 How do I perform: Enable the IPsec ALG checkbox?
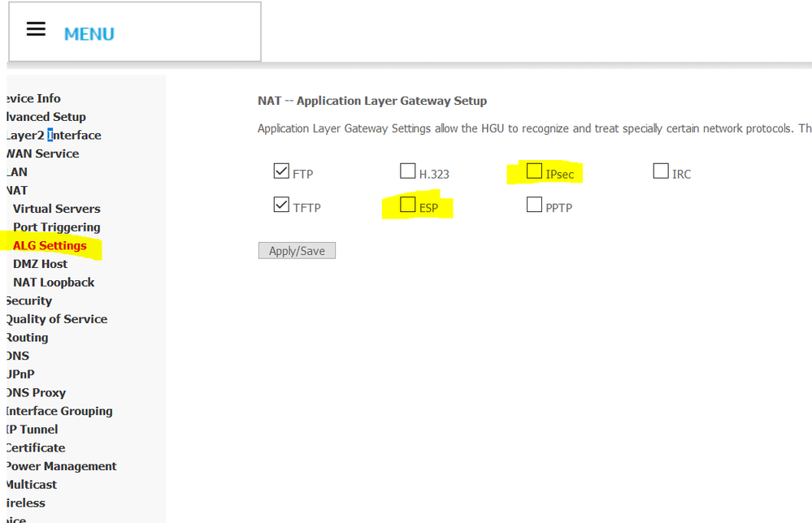click(x=534, y=171)
